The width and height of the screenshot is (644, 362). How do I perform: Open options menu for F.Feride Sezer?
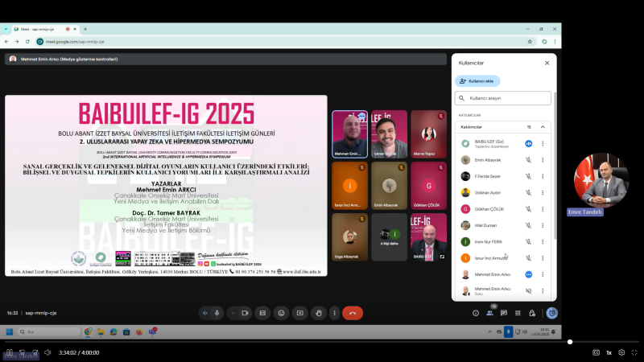click(543, 176)
